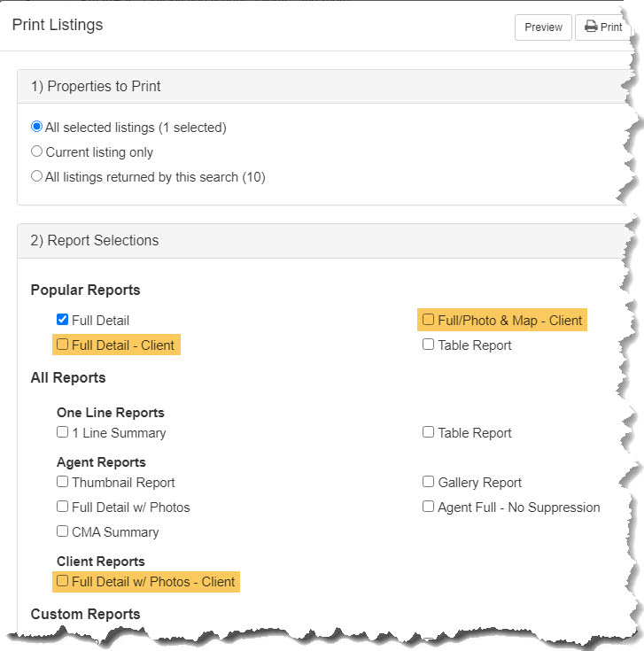Screen dimensions: 644x651
Task: Tick the Popular Reports Table Report checkbox
Action: tap(428, 345)
